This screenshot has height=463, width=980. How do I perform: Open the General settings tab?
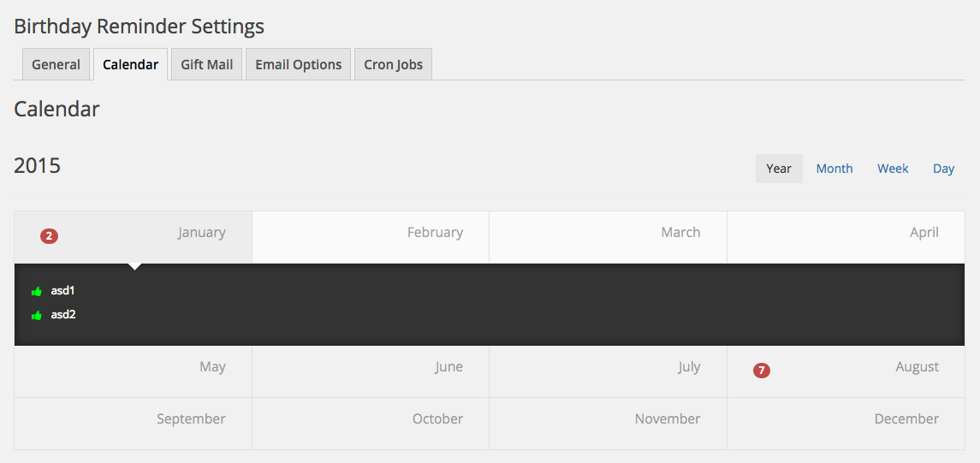[x=56, y=65]
